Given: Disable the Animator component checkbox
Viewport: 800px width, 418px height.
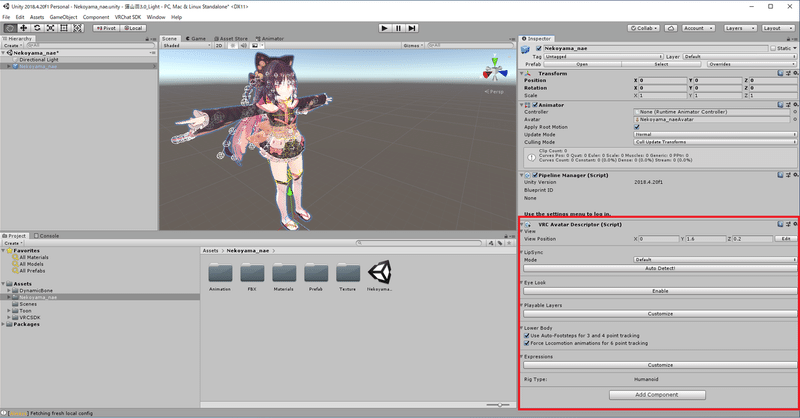Looking at the screenshot, I should [535, 105].
